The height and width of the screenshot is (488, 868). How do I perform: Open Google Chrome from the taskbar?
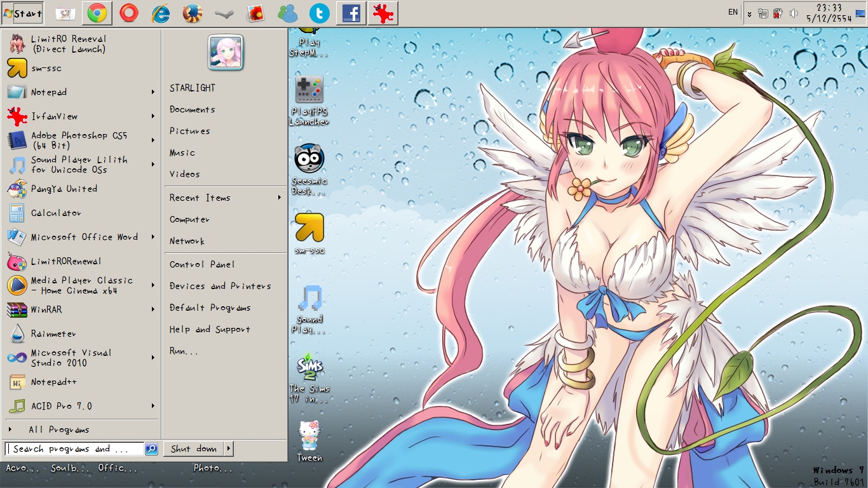coord(97,13)
